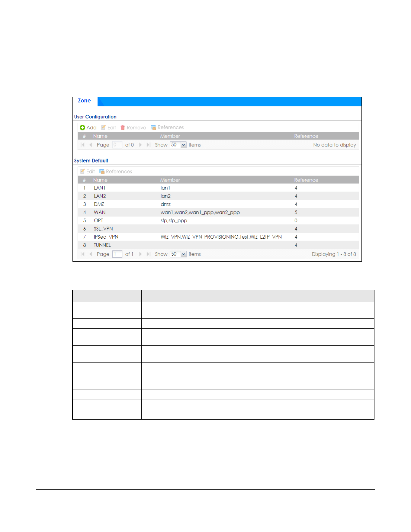Select the SSL_VPN zone row
The width and height of the screenshot is (411, 532).
[x=218, y=229]
